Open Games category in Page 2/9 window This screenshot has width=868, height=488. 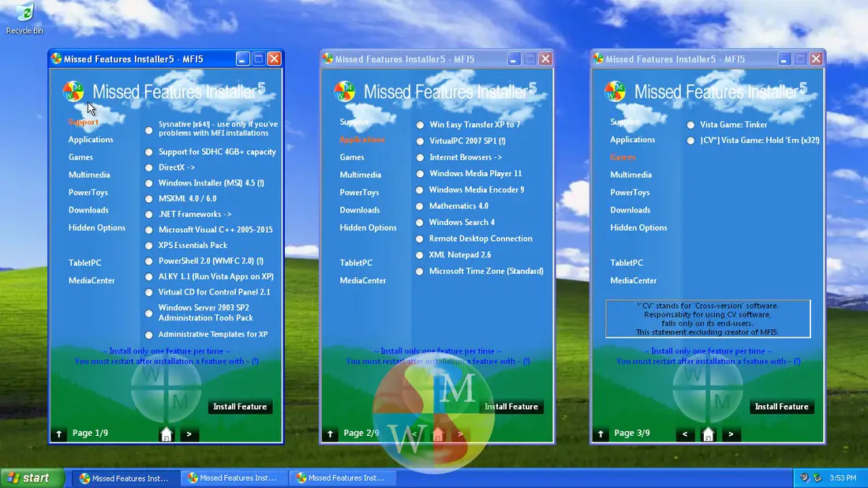pos(352,157)
